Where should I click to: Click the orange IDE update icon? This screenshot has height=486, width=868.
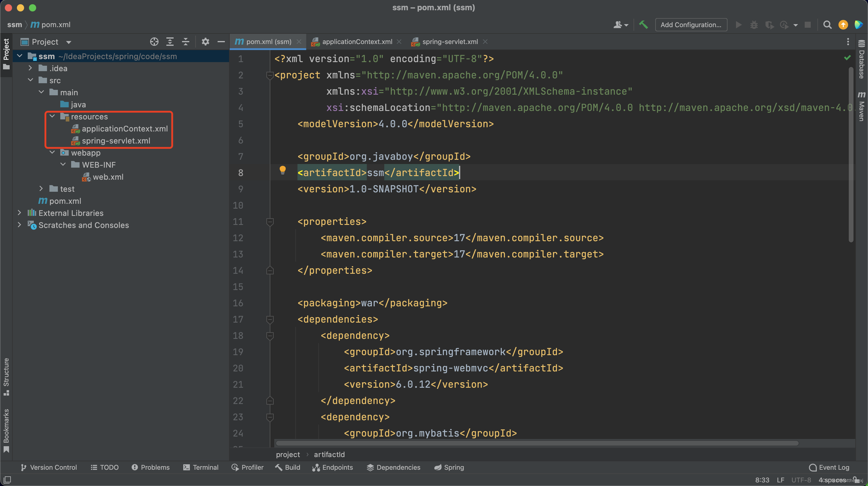843,25
